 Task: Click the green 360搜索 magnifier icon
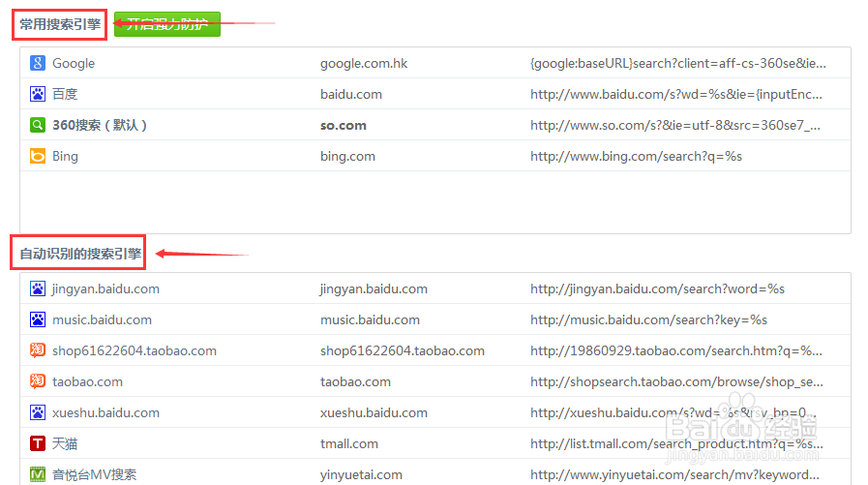38,125
